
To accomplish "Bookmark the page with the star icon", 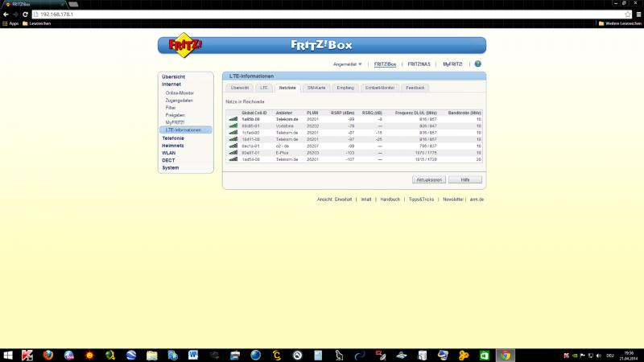I will 628,14.
